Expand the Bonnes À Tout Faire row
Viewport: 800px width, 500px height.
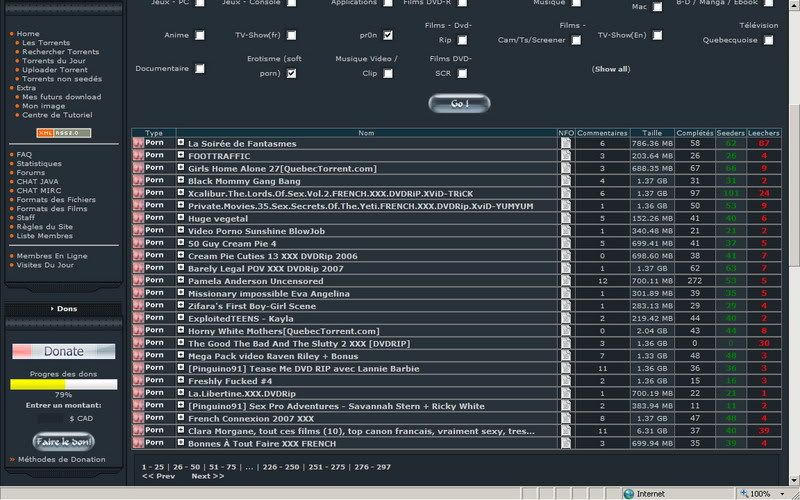click(181, 443)
